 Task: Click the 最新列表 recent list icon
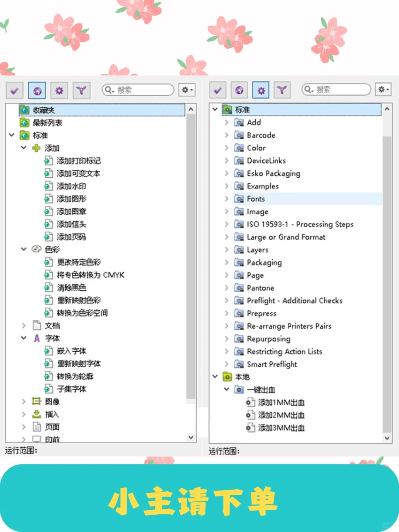click(x=24, y=122)
